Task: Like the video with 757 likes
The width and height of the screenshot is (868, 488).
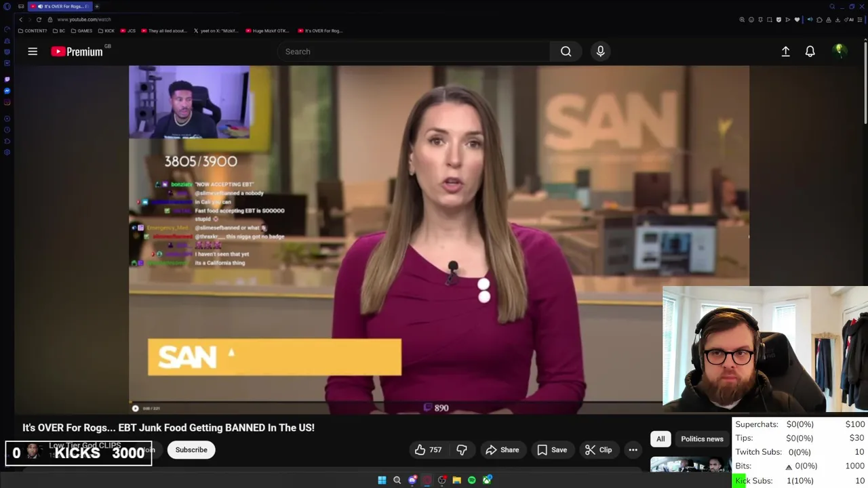Action: pos(429,450)
